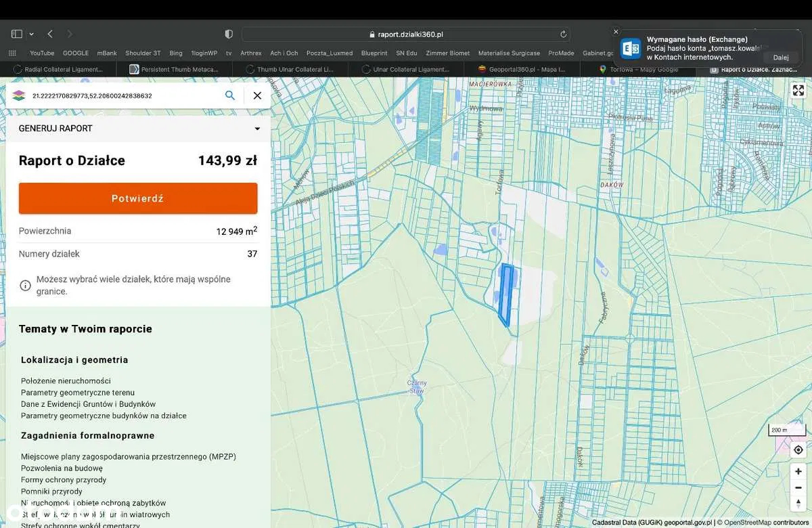Zoom out on the map
This screenshot has height=528, width=812.
[798, 487]
